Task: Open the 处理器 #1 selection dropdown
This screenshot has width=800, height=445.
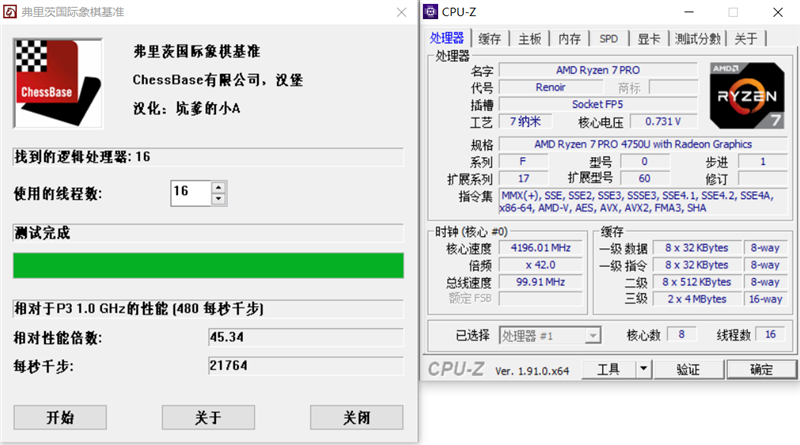Action: (x=550, y=336)
